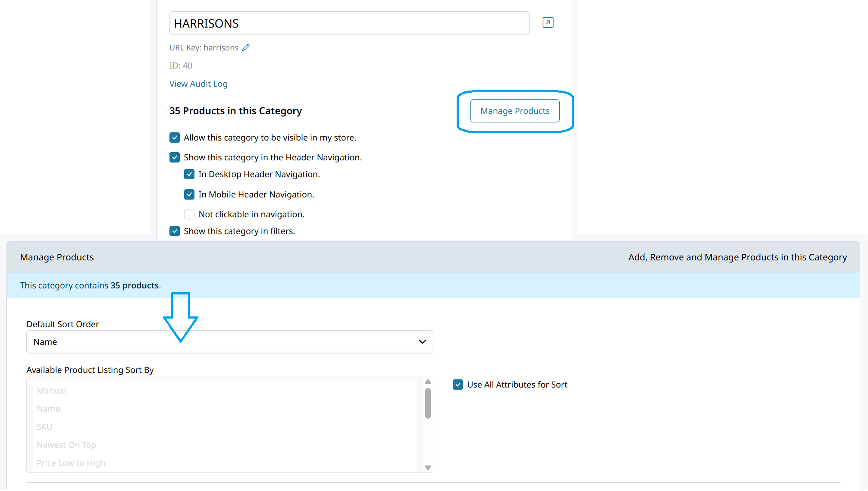The height and width of the screenshot is (491, 868).
Task: Select SKU in available sort list
Action: pyautogui.click(x=44, y=427)
